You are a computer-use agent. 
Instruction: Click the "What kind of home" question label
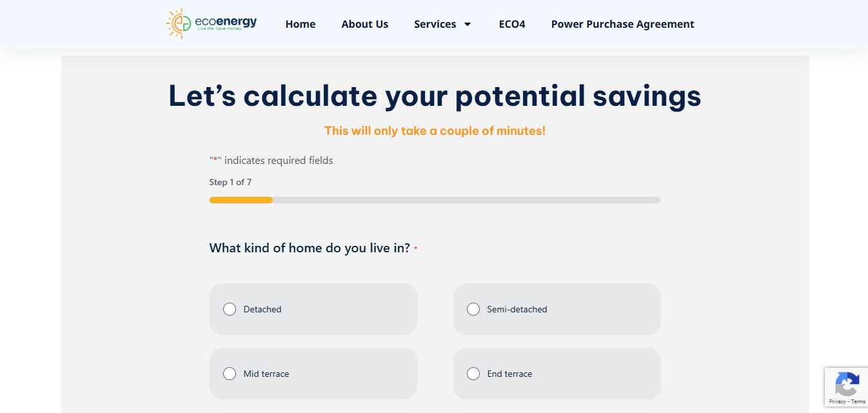pos(310,248)
